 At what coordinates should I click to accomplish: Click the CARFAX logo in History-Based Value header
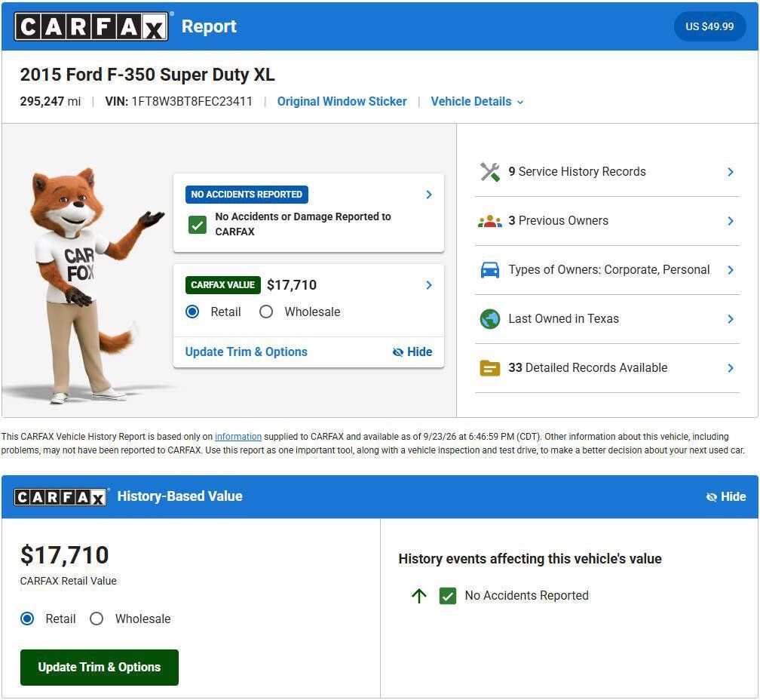[x=60, y=497]
